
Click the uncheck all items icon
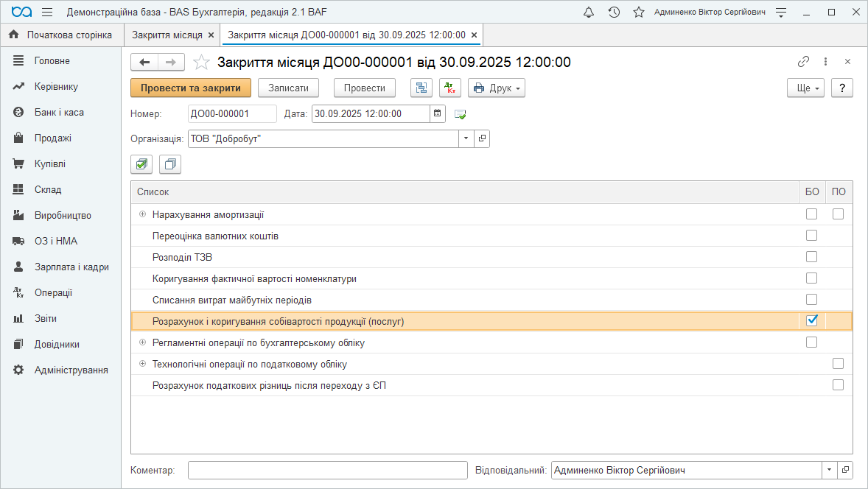click(170, 165)
